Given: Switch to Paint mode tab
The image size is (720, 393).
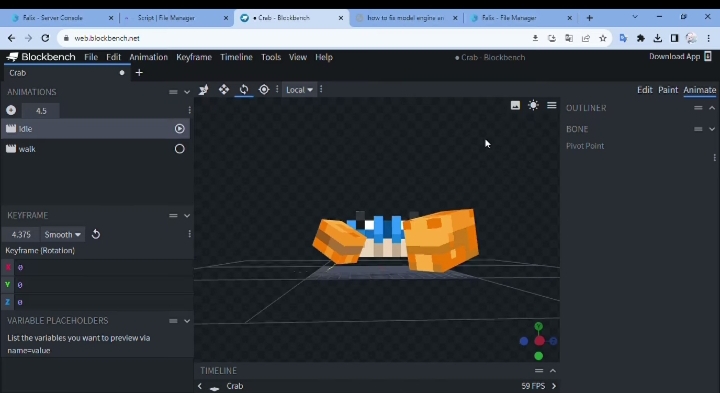Looking at the screenshot, I should pyautogui.click(x=668, y=90).
